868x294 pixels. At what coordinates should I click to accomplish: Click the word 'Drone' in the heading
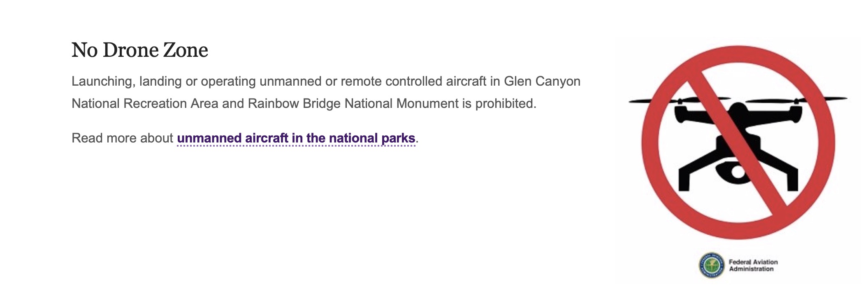pyautogui.click(x=130, y=50)
